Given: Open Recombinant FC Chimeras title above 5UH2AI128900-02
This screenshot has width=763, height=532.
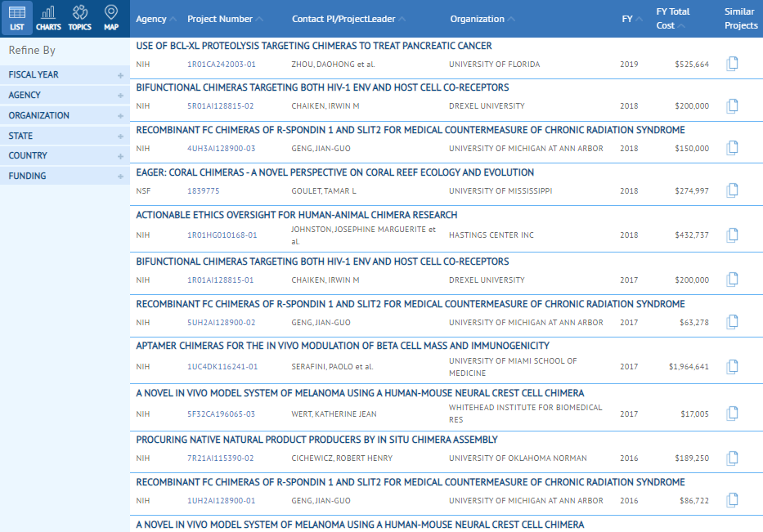Looking at the screenshot, I should click(411, 304).
